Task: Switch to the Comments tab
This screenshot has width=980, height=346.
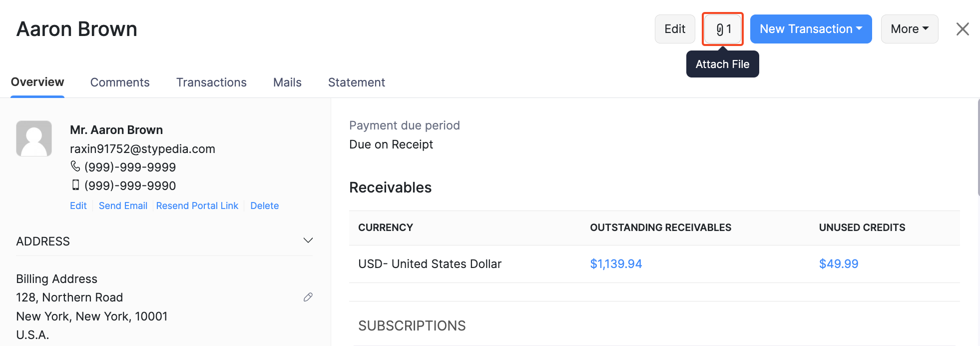Action: [x=120, y=82]
